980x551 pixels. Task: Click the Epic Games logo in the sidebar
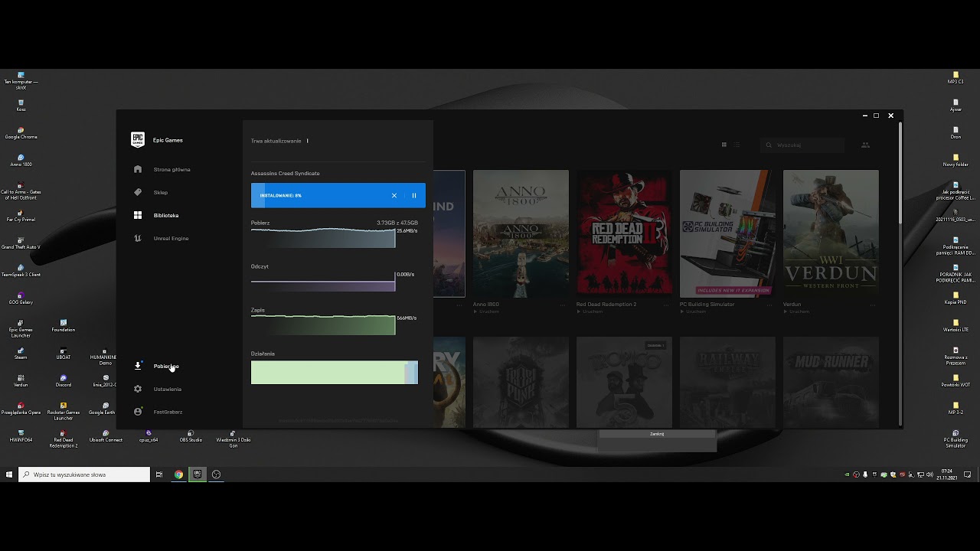pyautogui.click(x=138, y=139)
